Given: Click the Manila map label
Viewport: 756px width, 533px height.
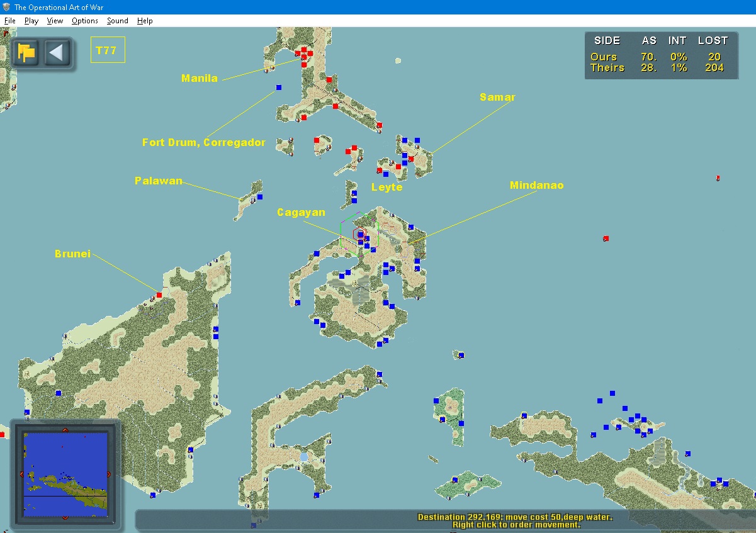Looking at the screenshot, I should [x=200, y=79].
